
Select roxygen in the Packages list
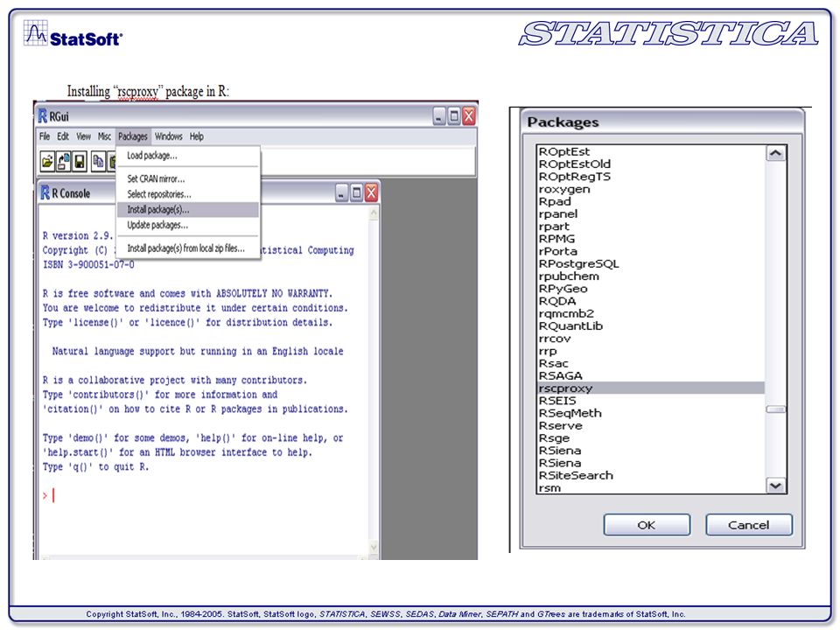point(651,189)
